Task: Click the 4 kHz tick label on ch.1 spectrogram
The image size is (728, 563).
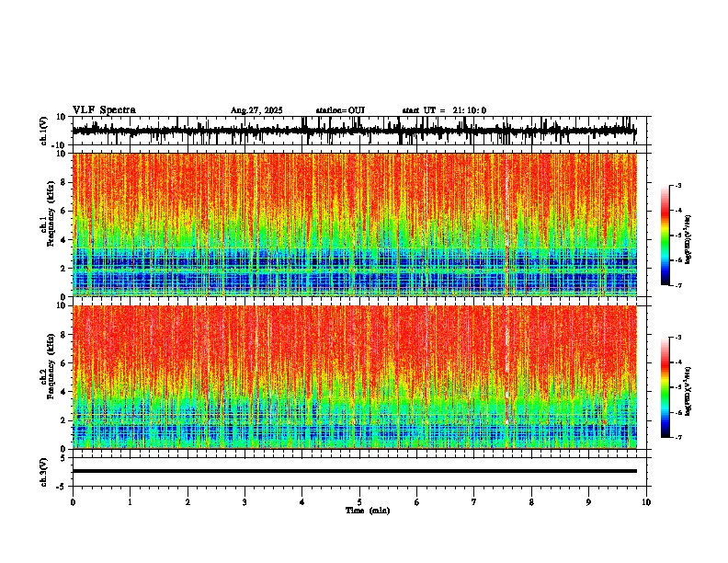Action: [63, 240]
